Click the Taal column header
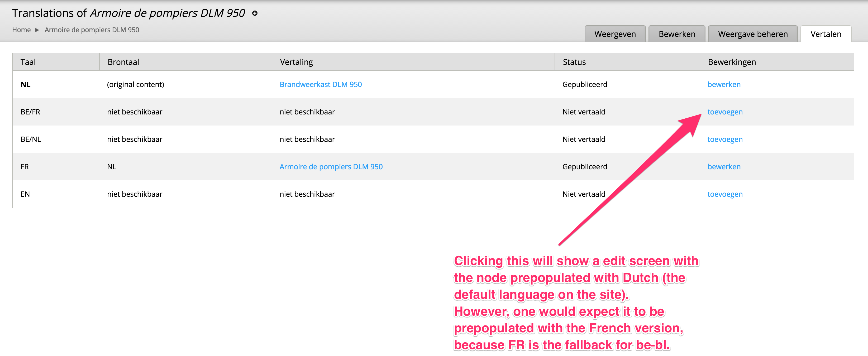This screenshot has height=356, width=868. (x=28, y=62)
